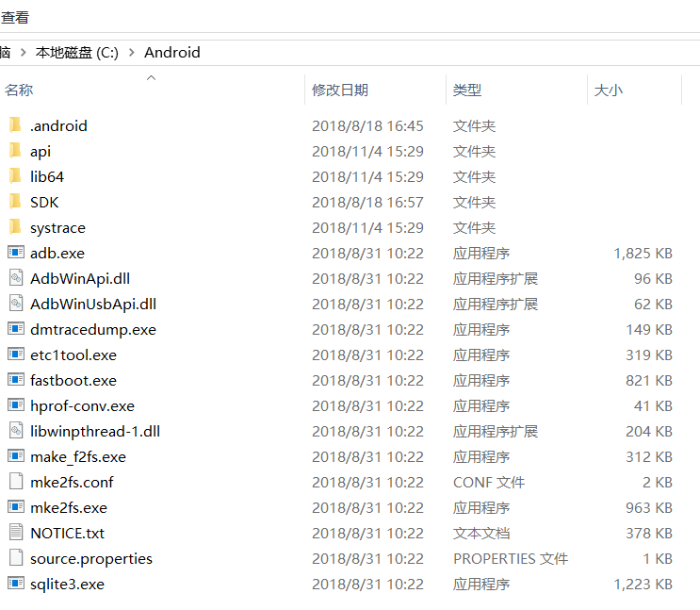Image resolution: width=700 pixels, height=610 pixels.
Task: Select the hprof-conv.exe application icon
Action: tap(16, 405)
